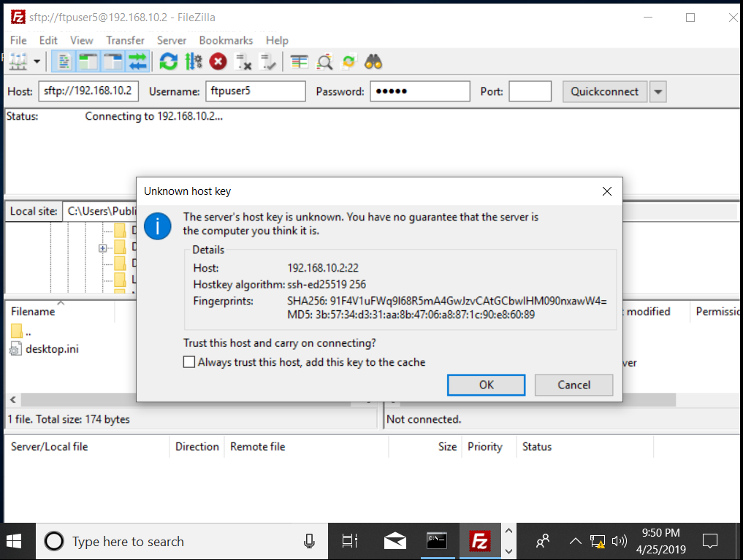Open the Bookmarks menu
This screenshot has width=743, height=560.
226,40
